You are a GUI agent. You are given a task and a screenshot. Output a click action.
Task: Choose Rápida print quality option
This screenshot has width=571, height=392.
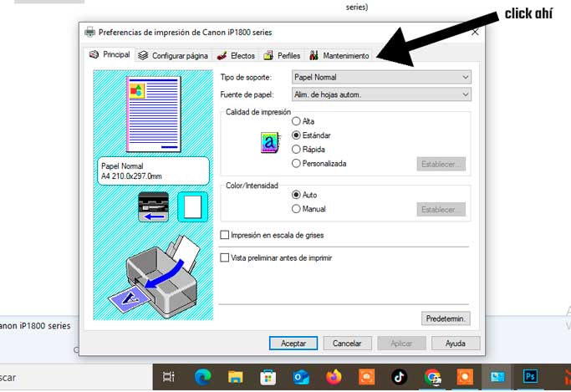click(296, 150)
